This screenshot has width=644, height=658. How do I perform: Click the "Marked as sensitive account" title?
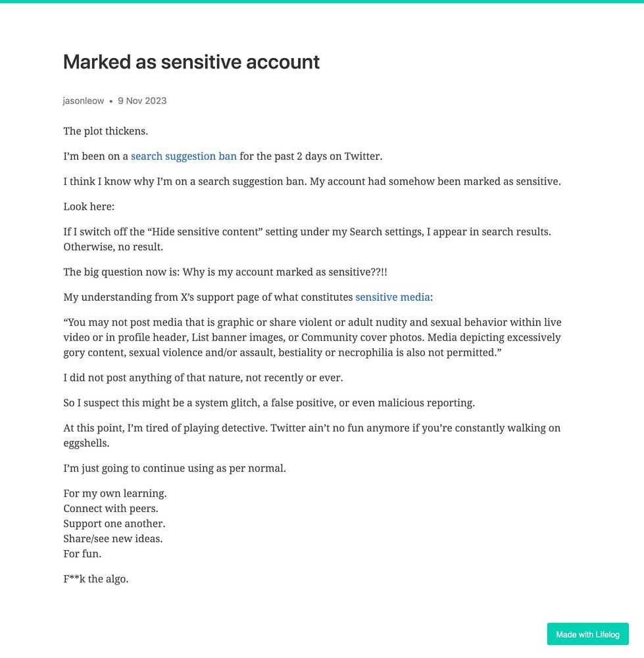191,62
